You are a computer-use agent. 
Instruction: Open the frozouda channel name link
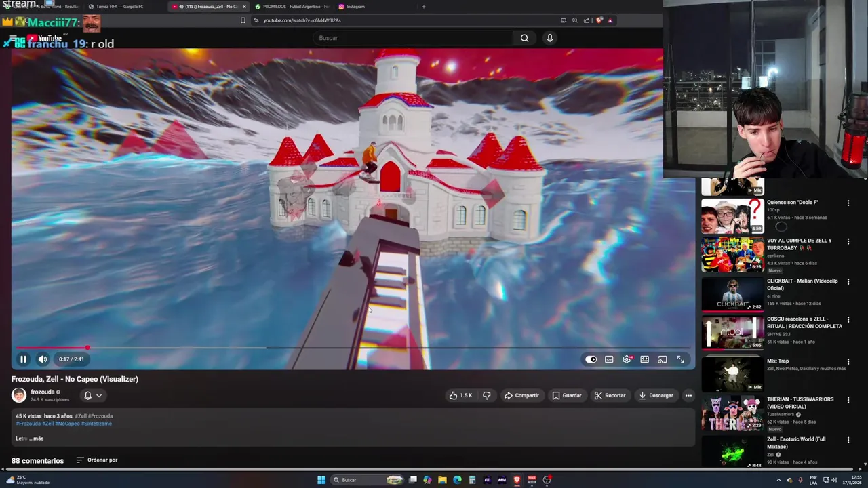point(42,392)
